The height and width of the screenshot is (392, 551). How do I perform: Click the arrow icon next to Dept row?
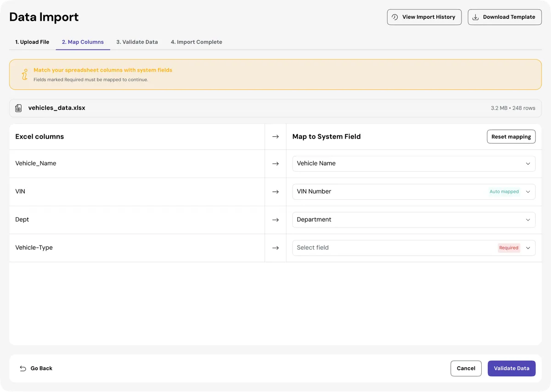pos(275,219)
